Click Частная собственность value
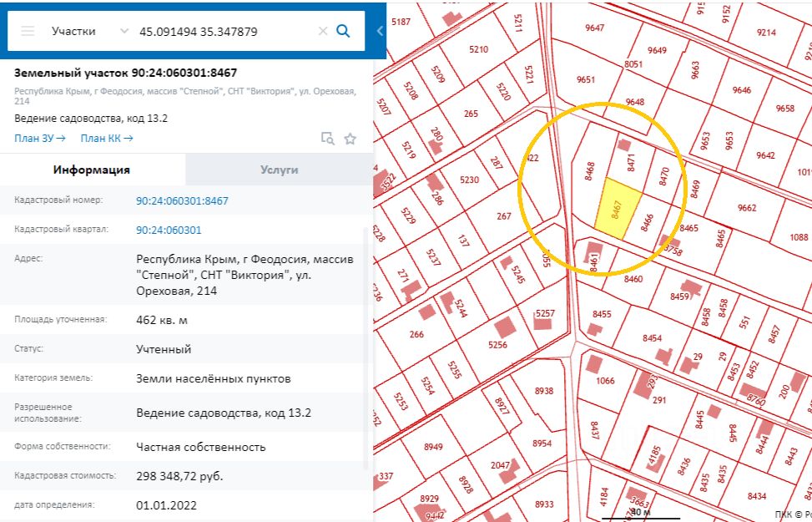The width and height of the screenshot is (812, 522). (x=201, y=447)
